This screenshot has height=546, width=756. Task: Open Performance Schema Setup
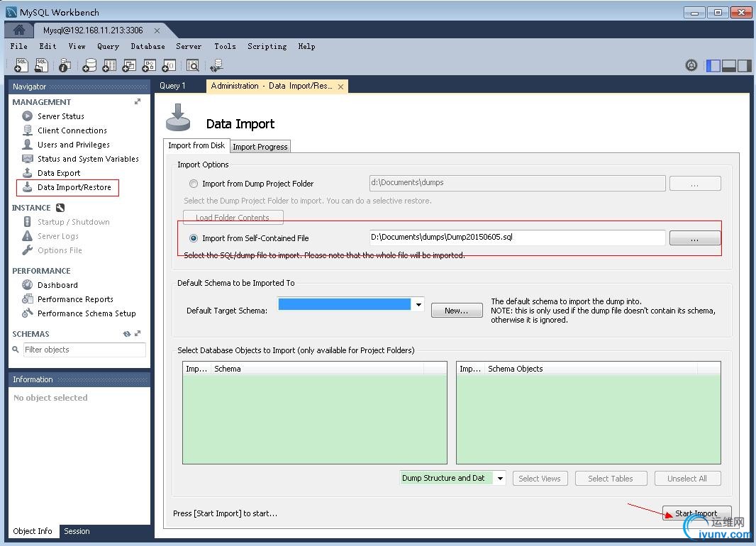pos(87,313)
